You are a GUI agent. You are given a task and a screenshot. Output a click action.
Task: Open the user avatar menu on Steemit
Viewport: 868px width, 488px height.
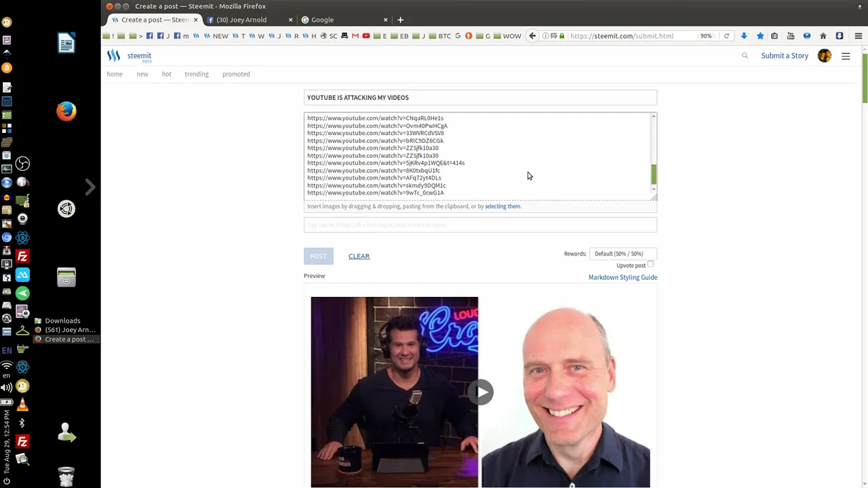(825, 56)
